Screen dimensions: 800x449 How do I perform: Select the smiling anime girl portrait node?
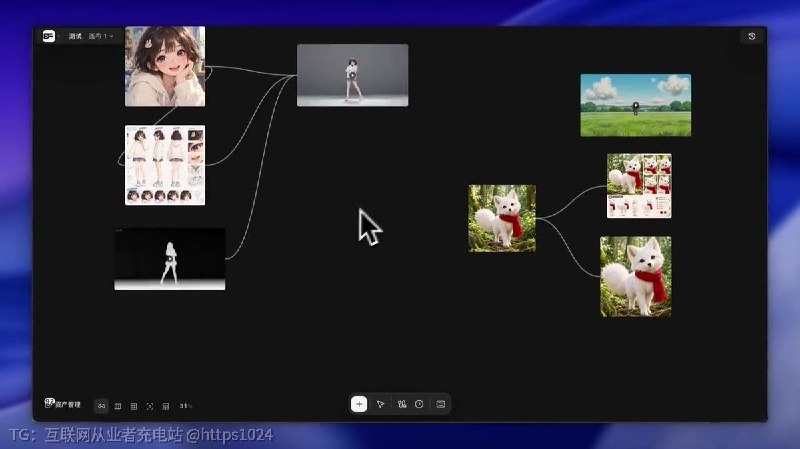coord(165,66)
